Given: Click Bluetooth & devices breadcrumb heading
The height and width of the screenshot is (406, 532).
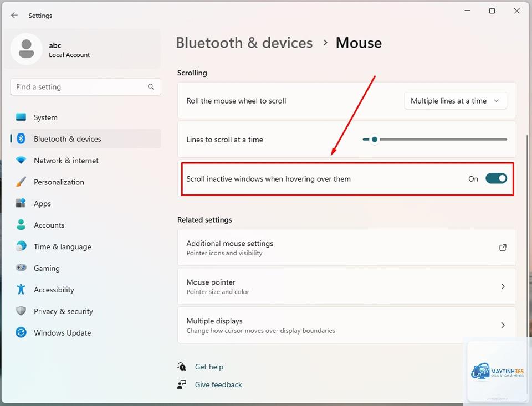Looking at the screenshot, I should click(x=244, y=43).
